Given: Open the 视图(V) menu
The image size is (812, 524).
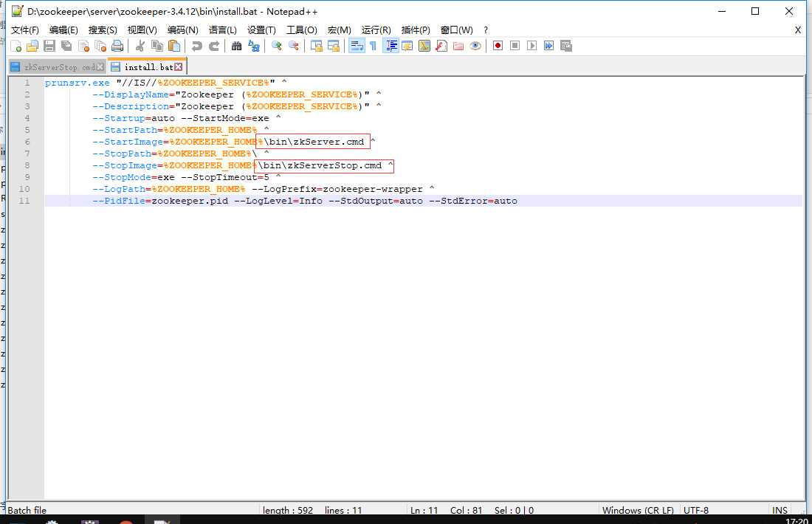Looking at the screenshot, I should (142, 30).
